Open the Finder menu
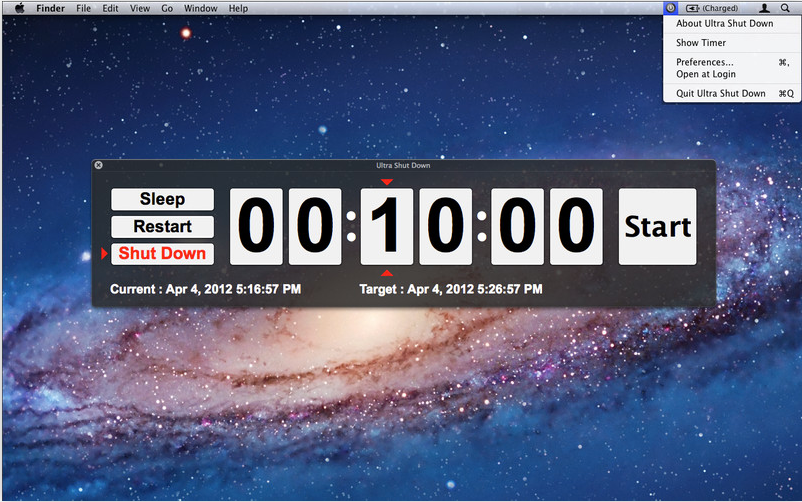This screenshot has height=502, width=802. [x=51, y=8]
